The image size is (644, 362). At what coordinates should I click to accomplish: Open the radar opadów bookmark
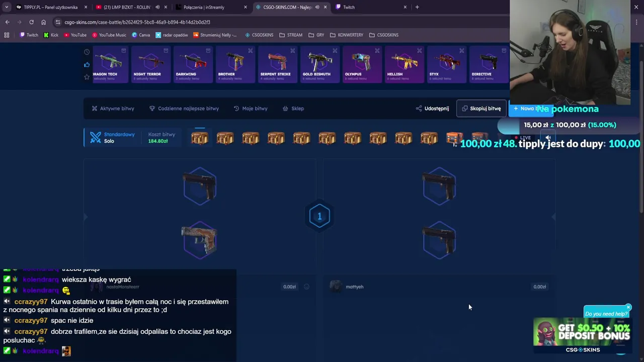(x=172, y=35)
